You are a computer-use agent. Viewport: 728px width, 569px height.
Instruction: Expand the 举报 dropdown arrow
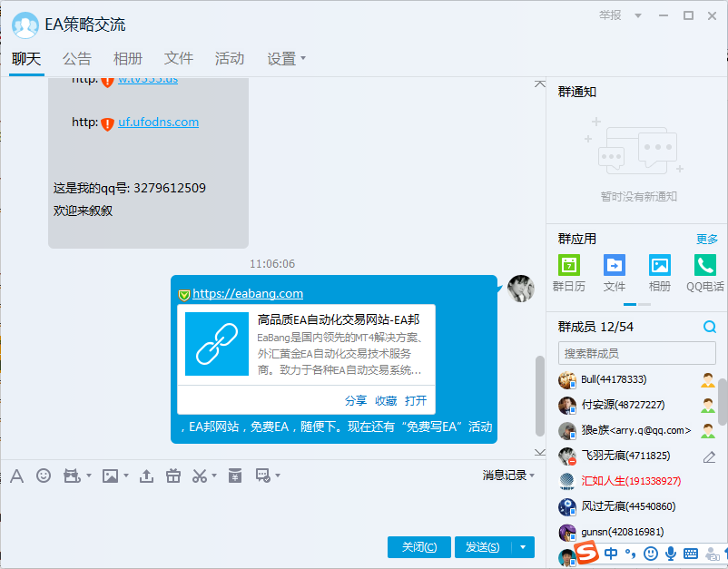pos(638,15)
